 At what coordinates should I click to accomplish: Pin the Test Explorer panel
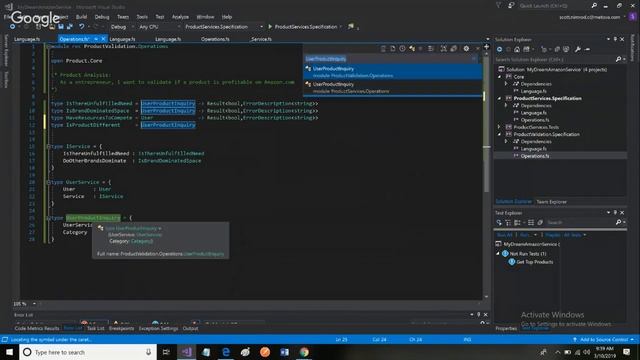(615, 213)
